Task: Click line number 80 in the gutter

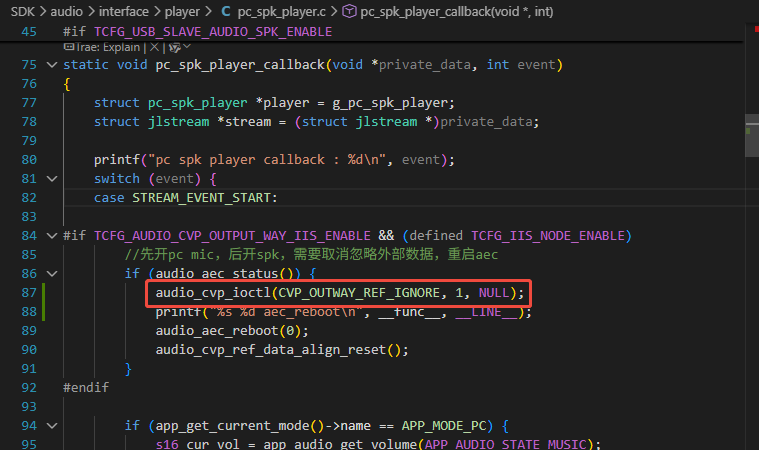Action: coord(29,160)
